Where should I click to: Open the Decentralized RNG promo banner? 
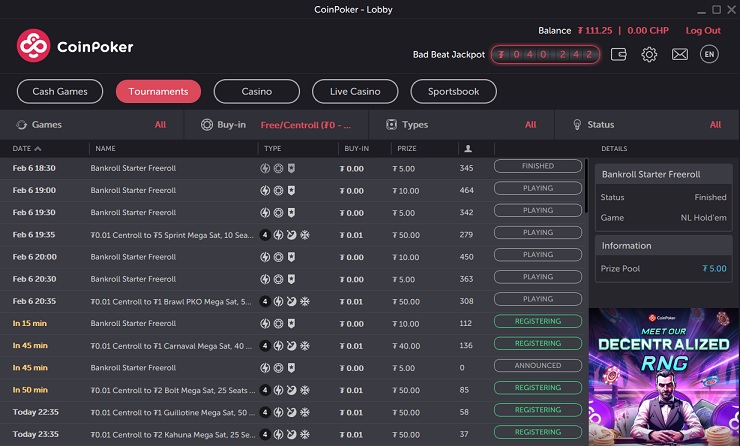(663, 377)
